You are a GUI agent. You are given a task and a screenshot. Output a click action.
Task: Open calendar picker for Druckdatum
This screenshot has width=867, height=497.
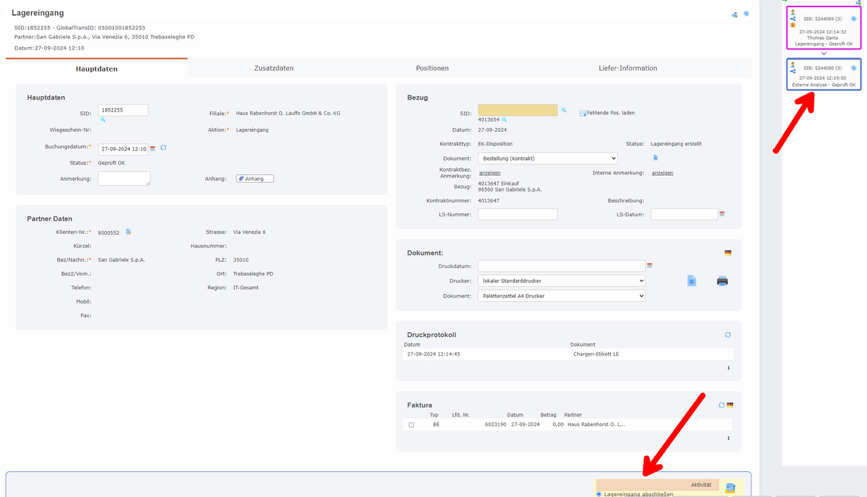650,265
